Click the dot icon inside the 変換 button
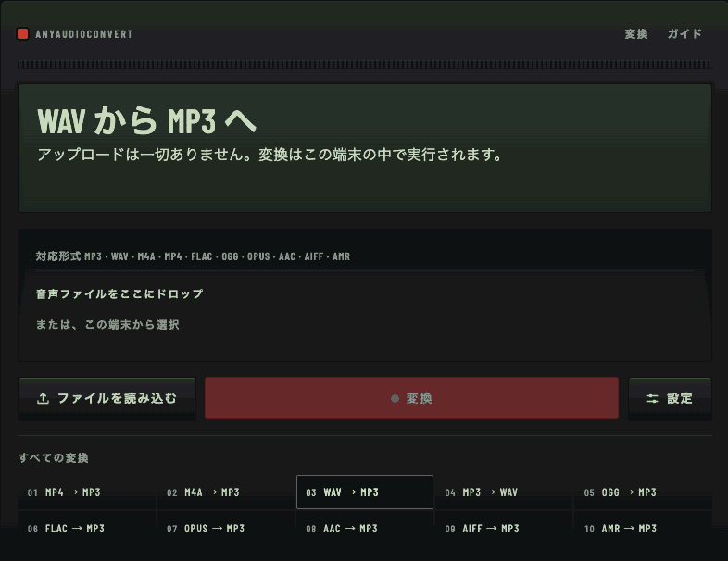 point(395,399)
